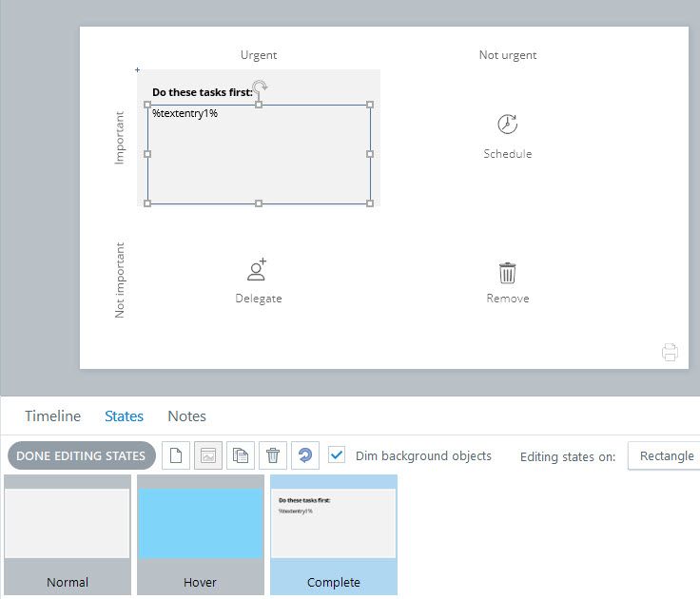The width and height of the screenshot is (700, 599).
Task: Delete the selected state with trash icon
Action: (x=273, y=455)
